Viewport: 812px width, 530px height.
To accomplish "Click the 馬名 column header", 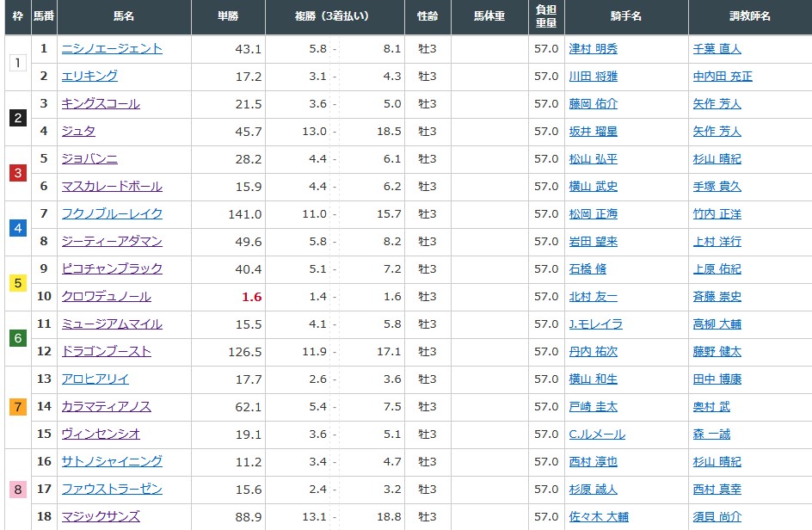I will point(123,17).
